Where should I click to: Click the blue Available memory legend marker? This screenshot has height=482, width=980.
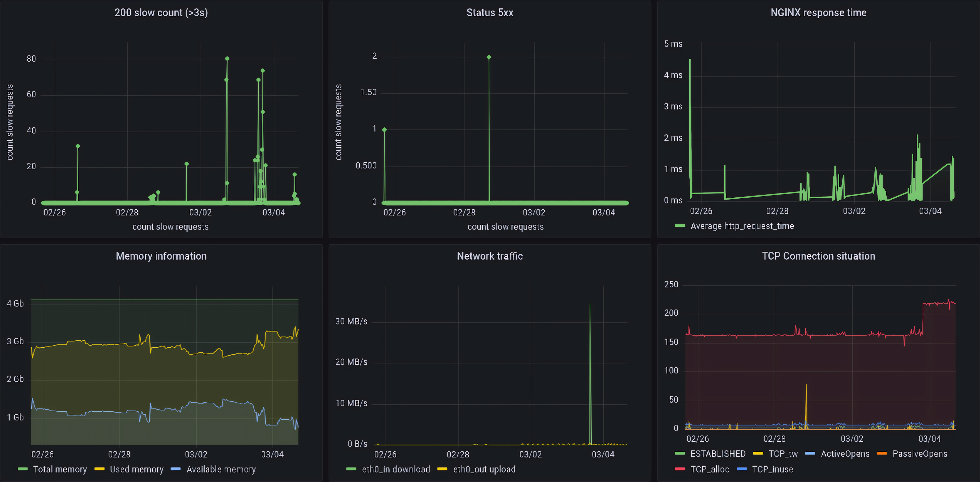click(175, 469)
